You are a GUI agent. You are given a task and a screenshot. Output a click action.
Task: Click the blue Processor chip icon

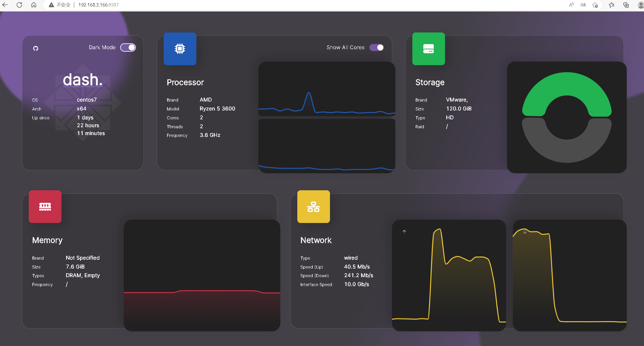click(180, 49)
